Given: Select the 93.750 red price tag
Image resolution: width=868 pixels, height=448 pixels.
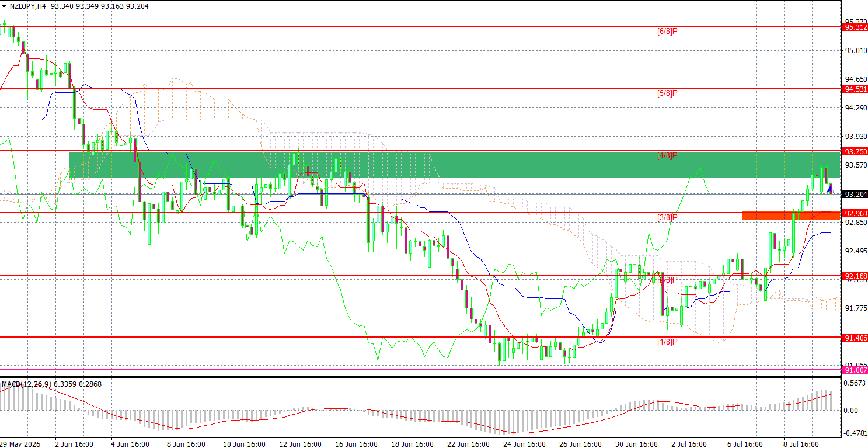Looking at the screenshot, I should (x=855, y=151).
